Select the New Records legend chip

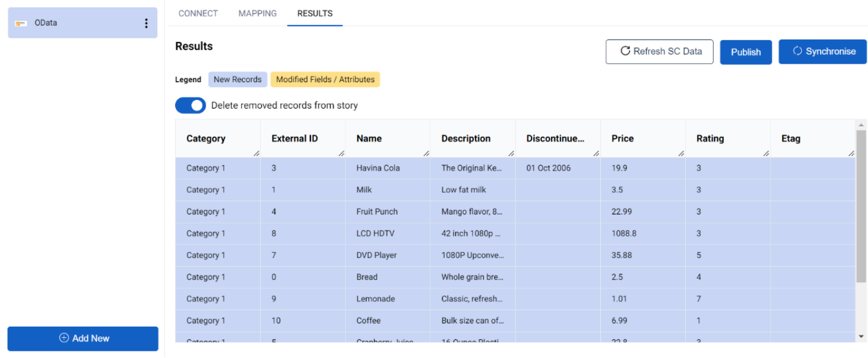pos(237,79)
